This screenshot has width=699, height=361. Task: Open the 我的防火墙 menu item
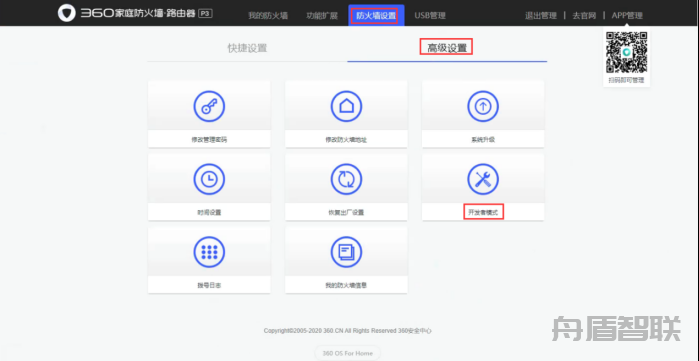[x=268, y=16]
